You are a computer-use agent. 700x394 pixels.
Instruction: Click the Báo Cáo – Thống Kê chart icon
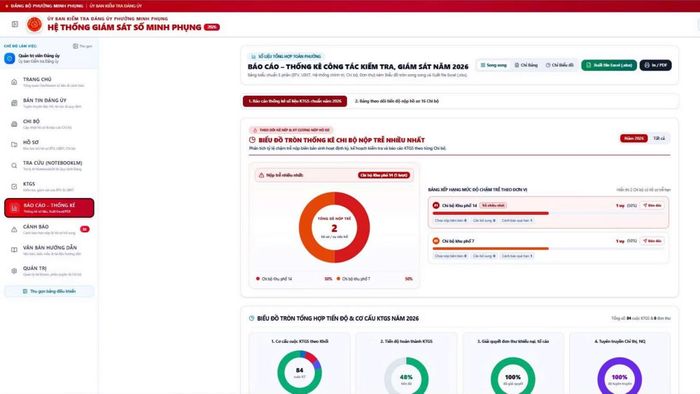pyautogui.click(x=14, y=208)
